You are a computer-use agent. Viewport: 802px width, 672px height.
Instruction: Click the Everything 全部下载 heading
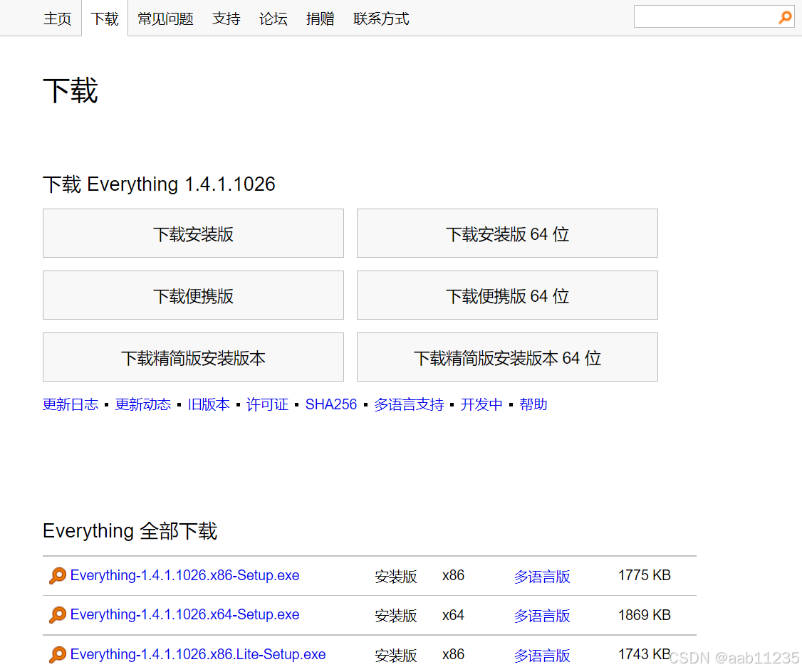click(x=130, y=531)
